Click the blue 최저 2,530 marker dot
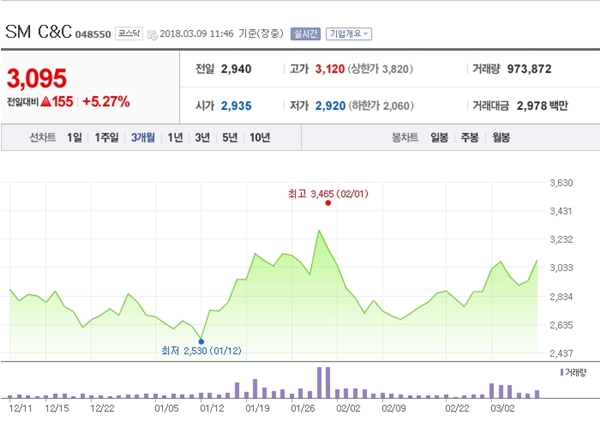The height and width of the screenshot is (433, 600). pyautogui.click(x=201, y=342)
